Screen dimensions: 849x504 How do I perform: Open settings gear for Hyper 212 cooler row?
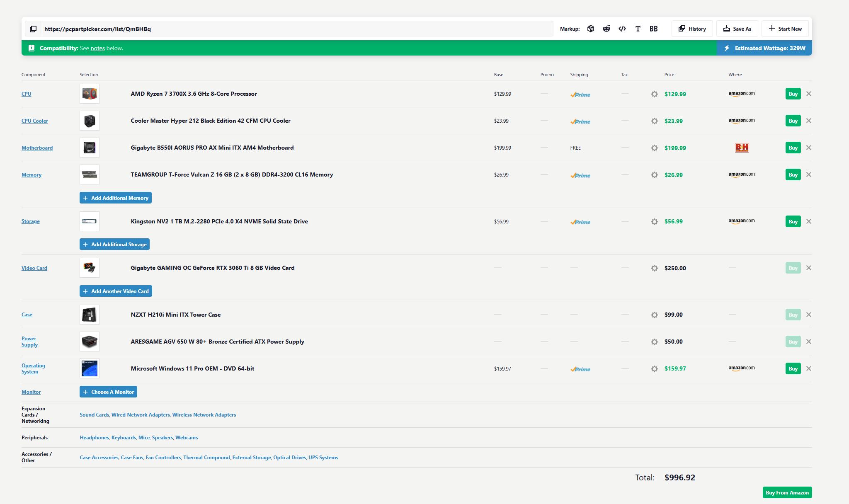pyautogui.click(x=655, y=121)
